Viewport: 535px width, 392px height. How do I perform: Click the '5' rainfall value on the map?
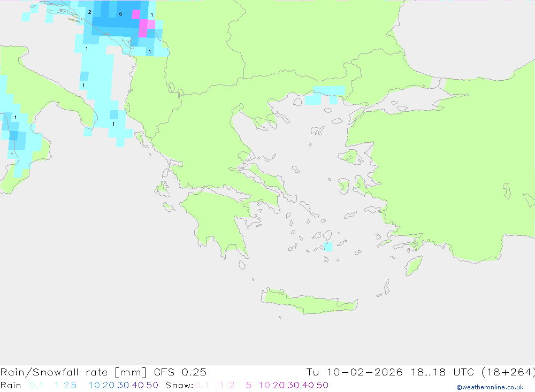(x=120, y=14)
